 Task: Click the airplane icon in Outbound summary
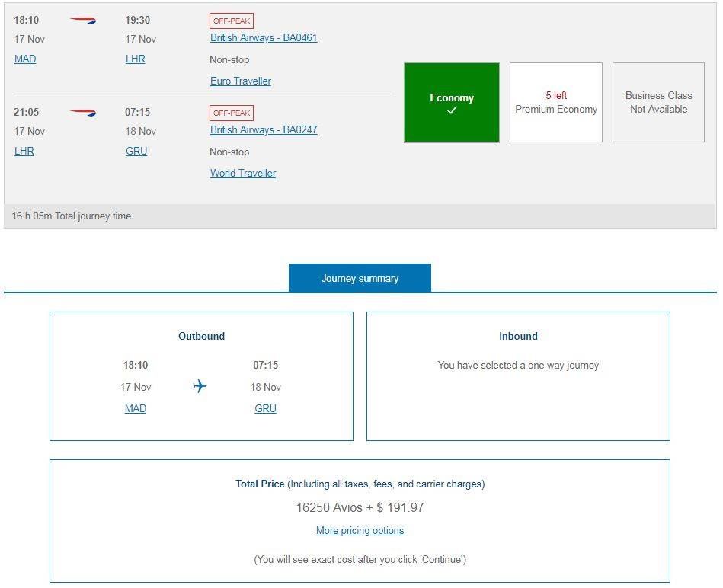point(200,386)
